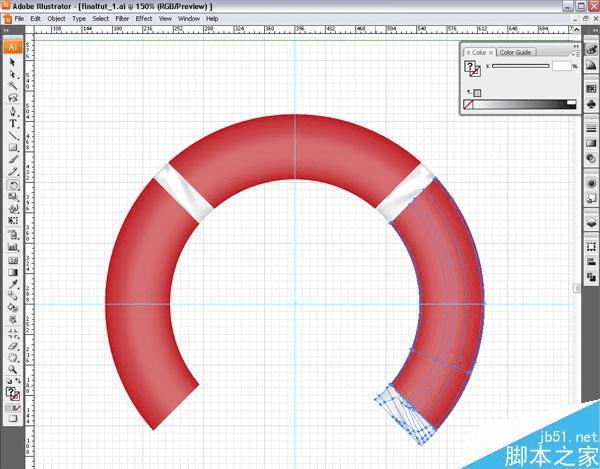Select the Paintbrush tool

pyautogui.click(x=13, y=160)
